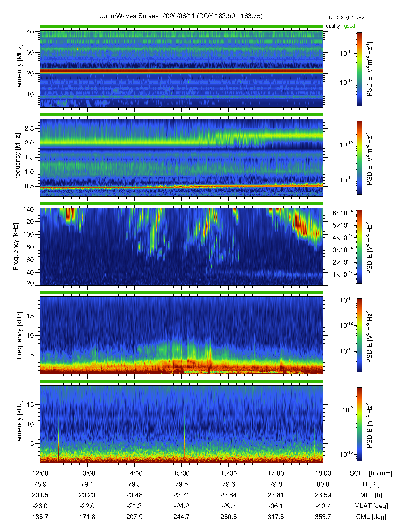411x532 pixels.
Task: Click the SCET [hh:mm] axis label
Action: (371, 473)
